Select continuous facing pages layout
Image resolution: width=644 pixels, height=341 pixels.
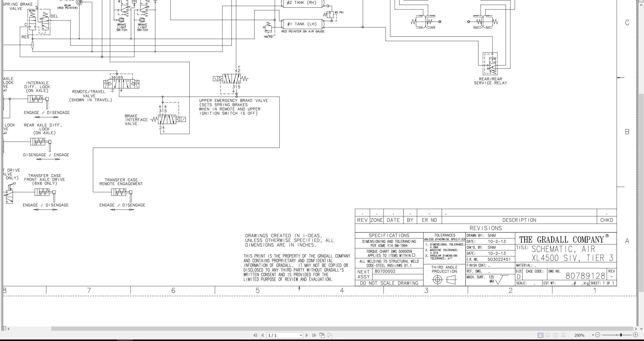[x=563, y=335]
